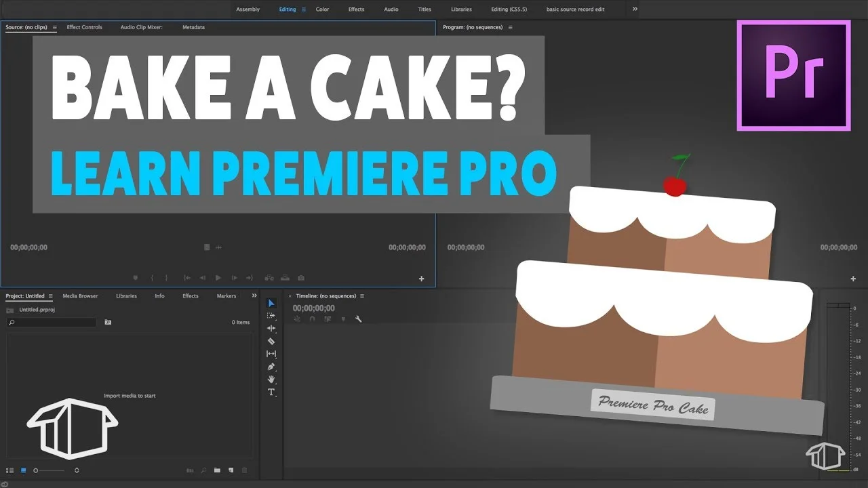Adjust the Project panel thumbnail zoom slider
The width and height of the screenshot is (868, 488).
(50, 470)
